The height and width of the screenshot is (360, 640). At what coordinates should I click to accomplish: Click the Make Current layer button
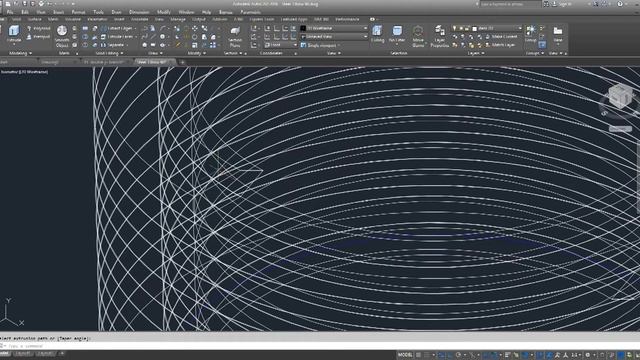tap(501, 37)
